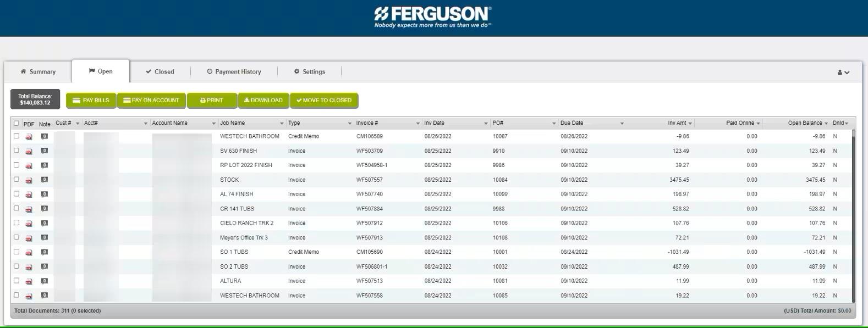Open note icon for CIELO RANCH TRK 2

[x=45, y=223]
